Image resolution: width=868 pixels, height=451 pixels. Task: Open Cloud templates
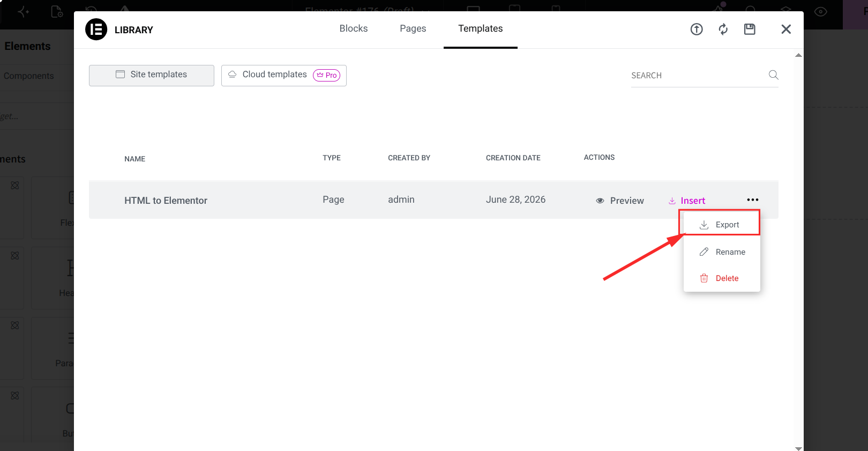tap(284, 75)
